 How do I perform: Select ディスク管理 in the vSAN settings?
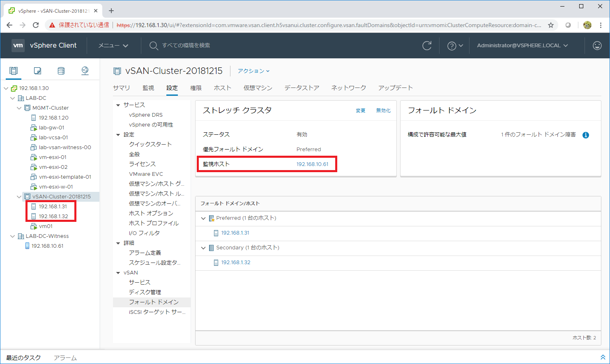(145, 292)
